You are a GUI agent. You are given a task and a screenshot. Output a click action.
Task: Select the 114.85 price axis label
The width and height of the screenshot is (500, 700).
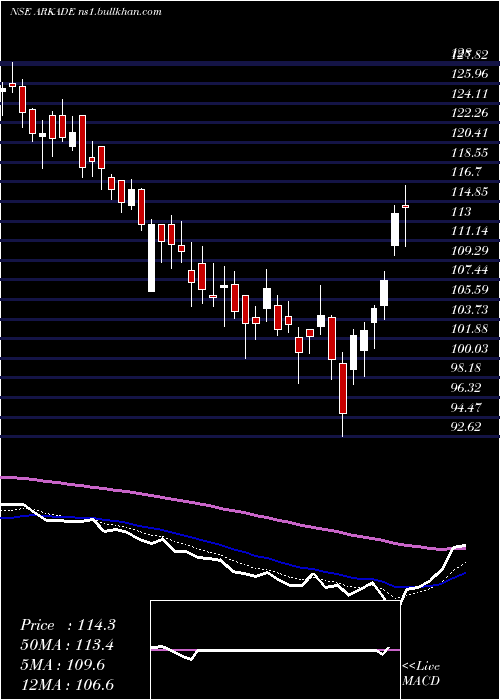click(x=470, y=192)
